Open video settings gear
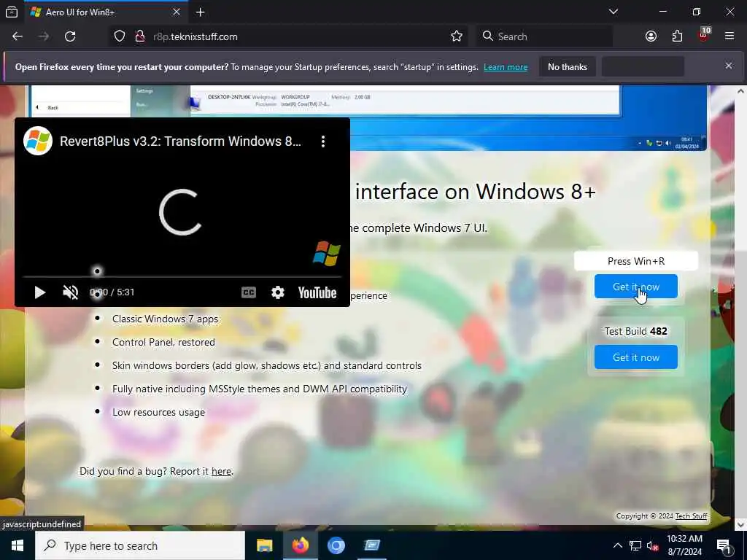Viewport: 747px width, 560px height. pyautogui.click(x=278, y=292)
